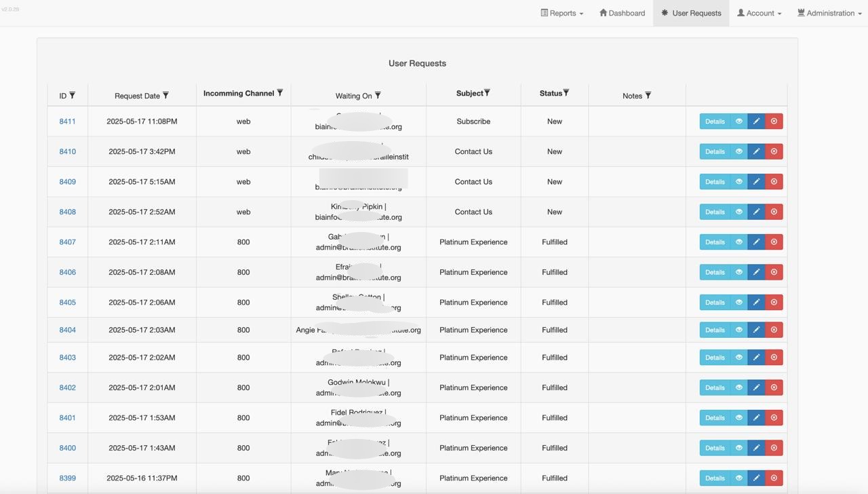Go to the Dashboard page

point(622,13)
